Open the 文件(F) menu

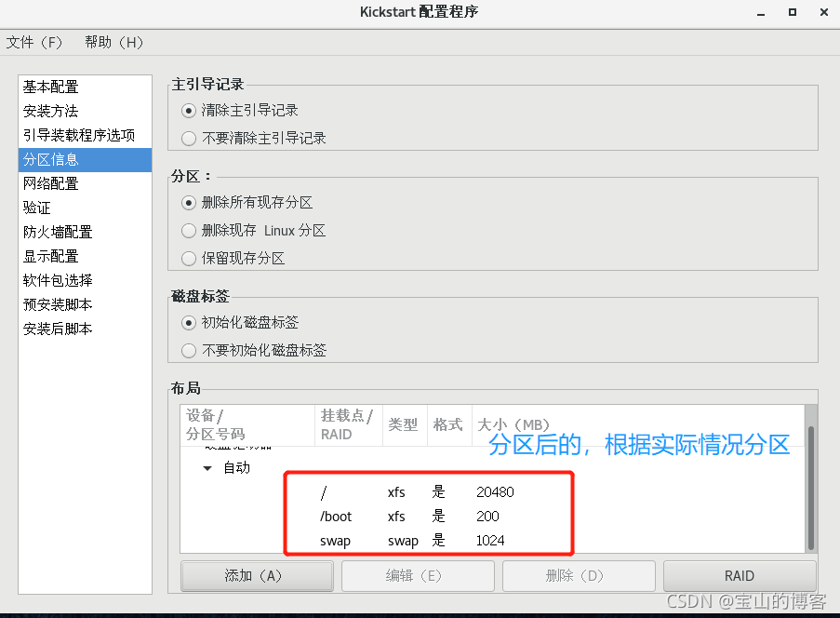coord(34,43)
